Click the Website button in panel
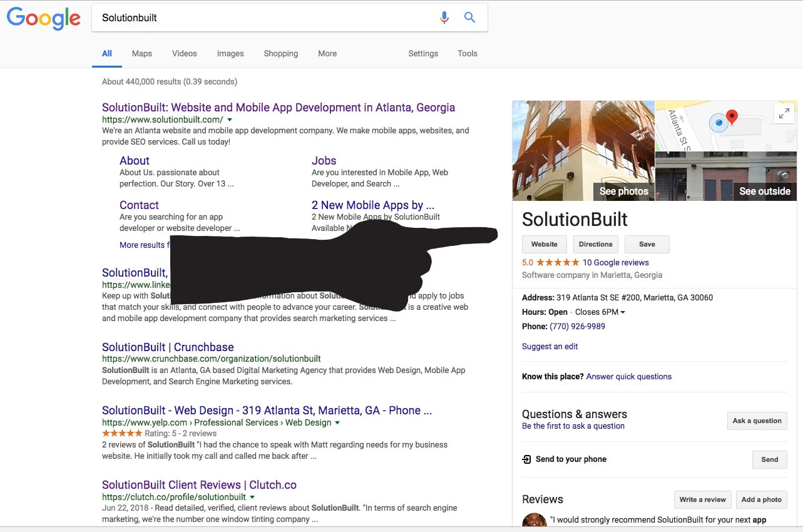The width and height of the screenshot is (803, 532). (545, 244)
